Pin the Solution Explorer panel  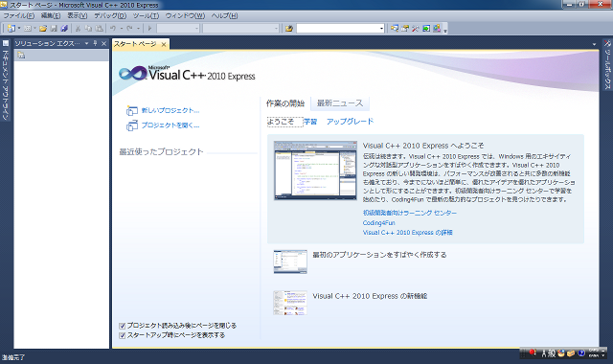(x=95, y=43)
